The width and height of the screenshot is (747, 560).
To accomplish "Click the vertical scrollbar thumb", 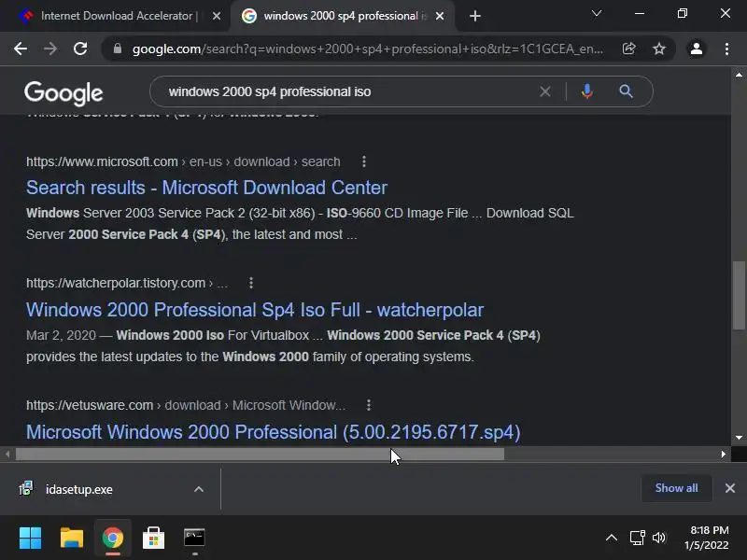I will click(739, 295).
